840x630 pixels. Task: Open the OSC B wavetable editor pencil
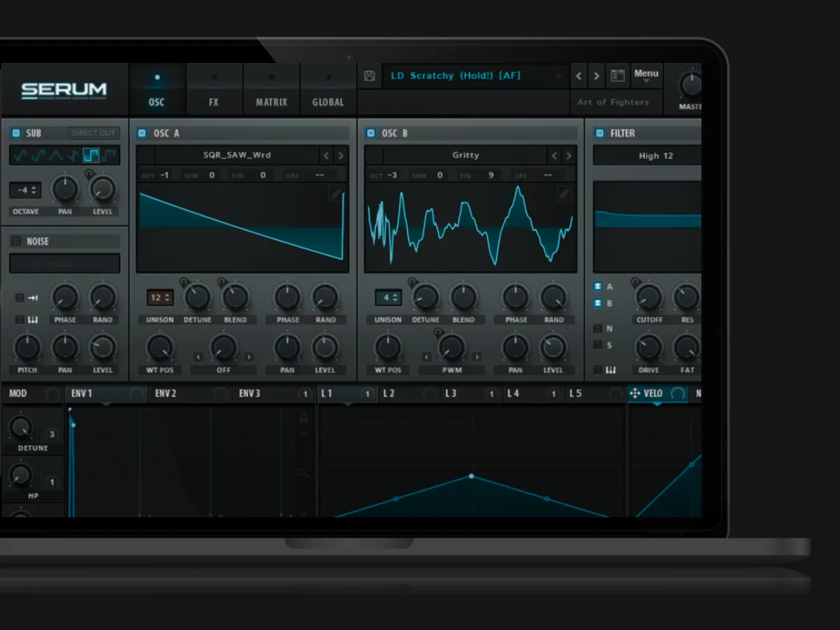click(564, 194)
